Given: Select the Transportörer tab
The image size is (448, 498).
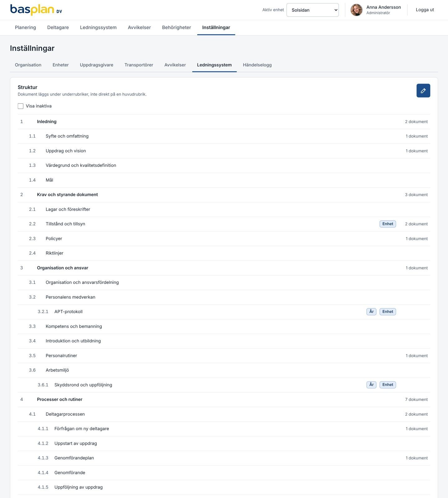Looking at the screenshot, I should click(139, 65).
